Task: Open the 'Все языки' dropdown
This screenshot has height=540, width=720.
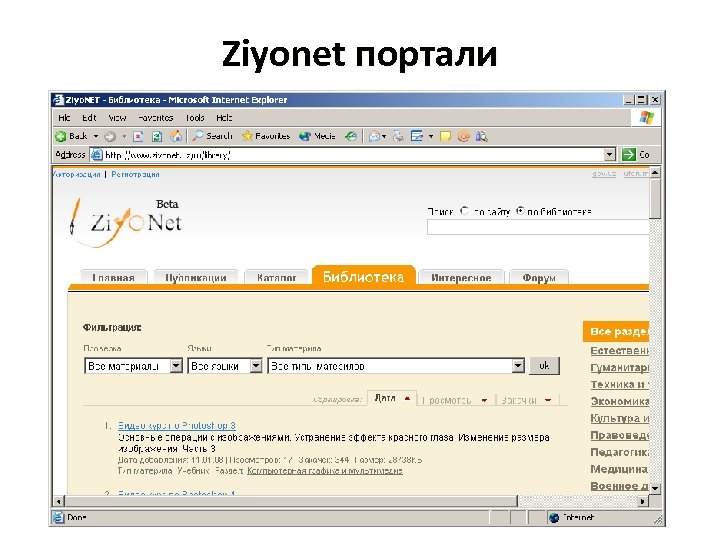Action: [x=225, y=366]
